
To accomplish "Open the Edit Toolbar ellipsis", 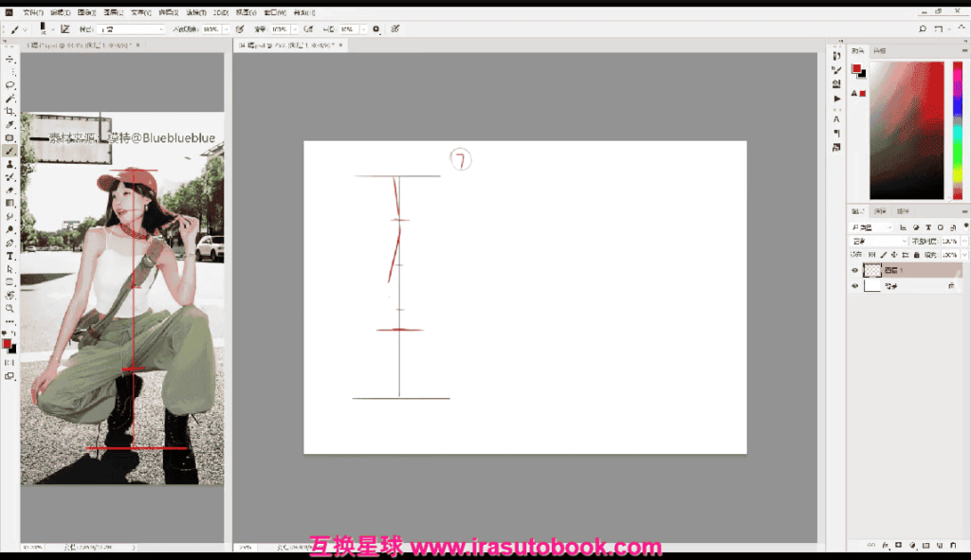I will 9,322.
